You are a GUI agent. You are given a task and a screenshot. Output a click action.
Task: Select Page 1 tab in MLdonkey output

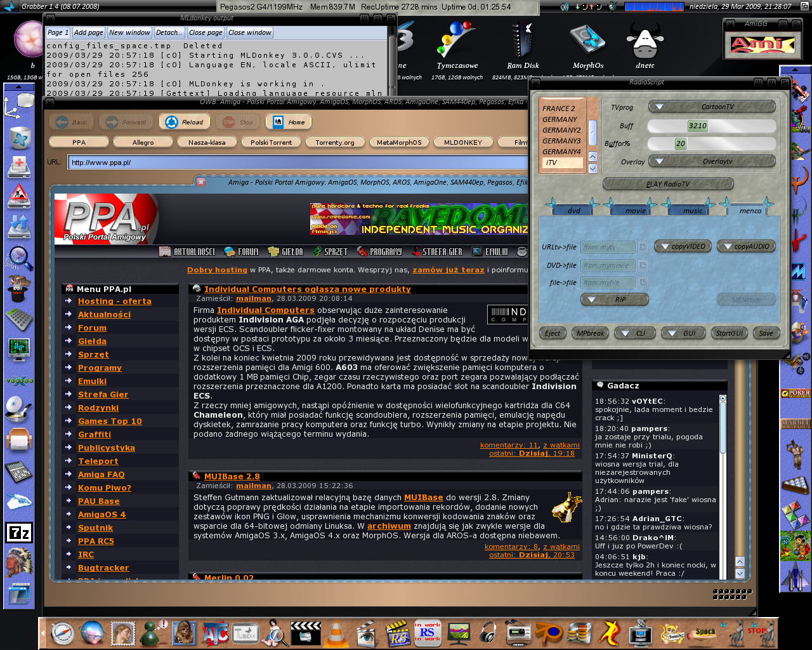click(x=58, y=32)
